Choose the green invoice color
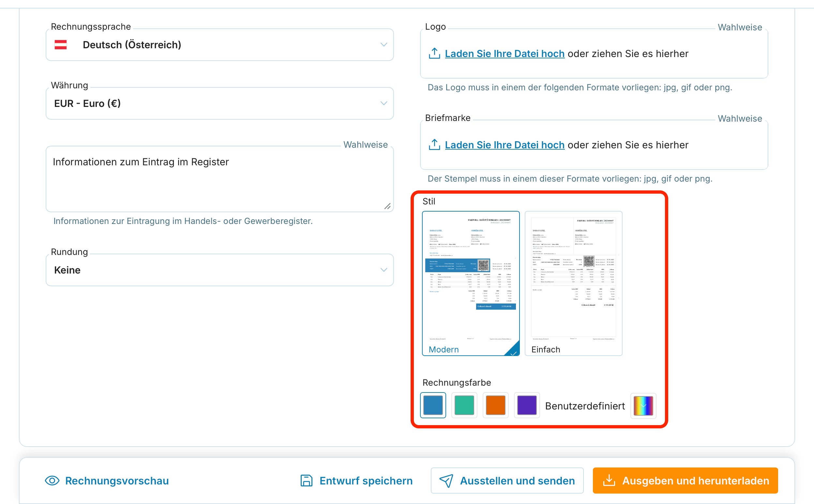This screenshot has height=504, width=814. [x=464, y=405]
